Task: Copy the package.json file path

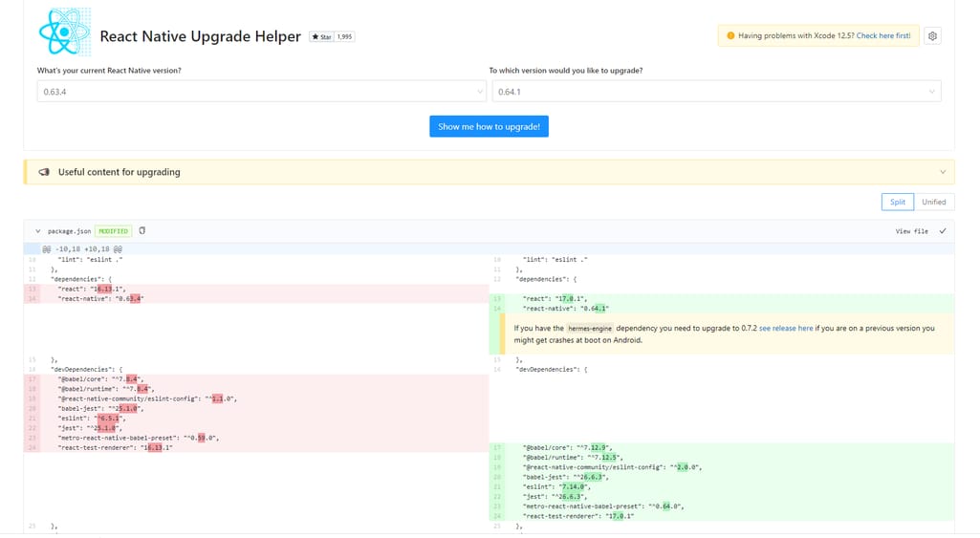Action: coord(142,230)
